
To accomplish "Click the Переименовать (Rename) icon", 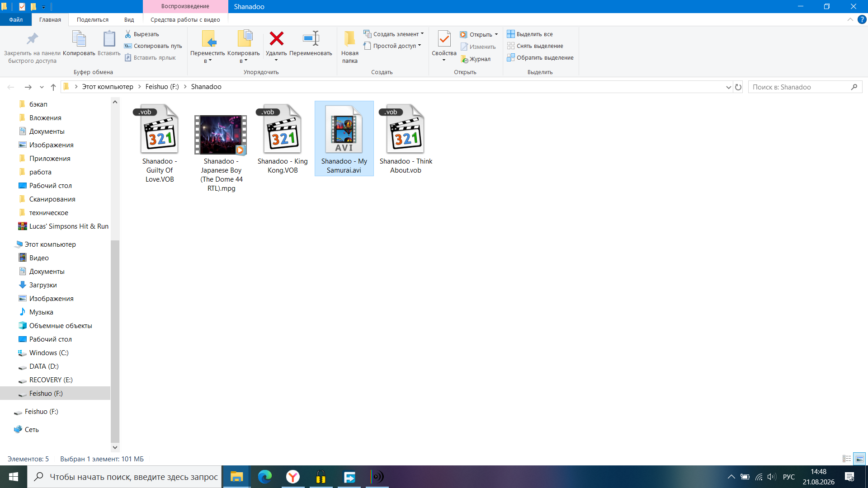I will pos(311,39).
